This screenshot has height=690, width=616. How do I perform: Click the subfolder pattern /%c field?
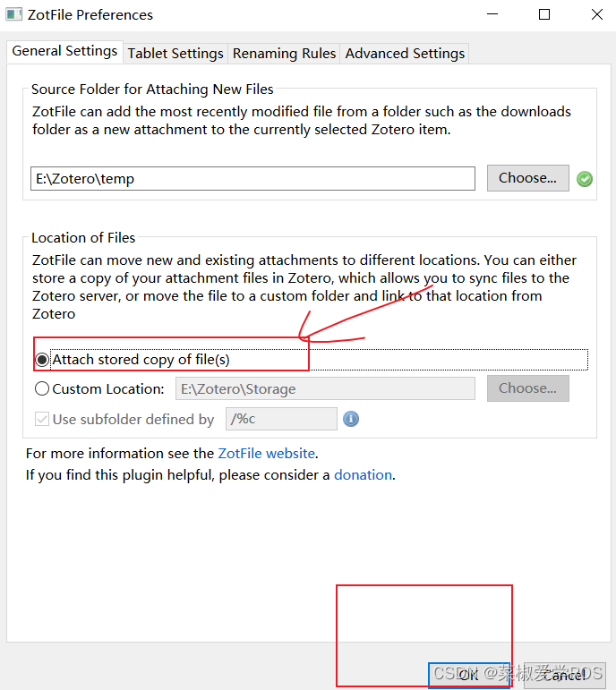[x=281, y=419]
